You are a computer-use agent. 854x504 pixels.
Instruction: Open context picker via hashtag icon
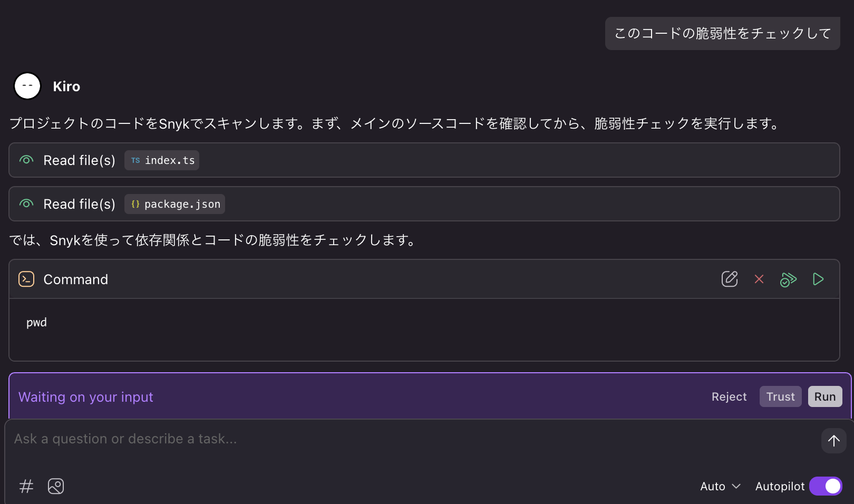[x=26, y=486]
